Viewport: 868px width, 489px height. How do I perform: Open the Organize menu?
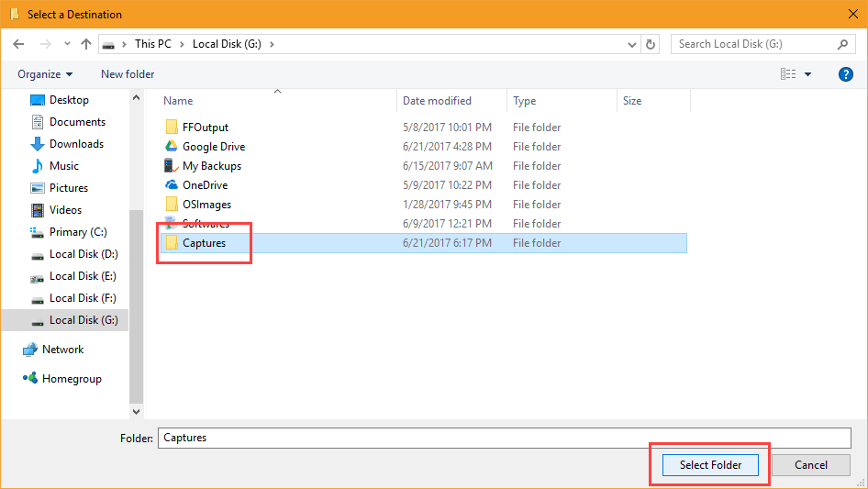click(45, 74)
